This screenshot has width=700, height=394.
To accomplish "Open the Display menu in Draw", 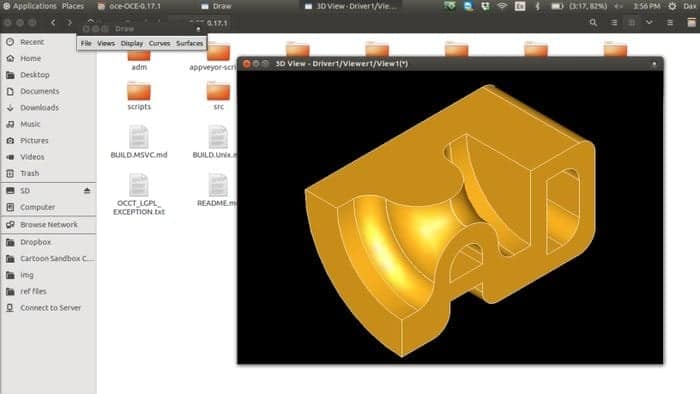I will pos(132,43).
